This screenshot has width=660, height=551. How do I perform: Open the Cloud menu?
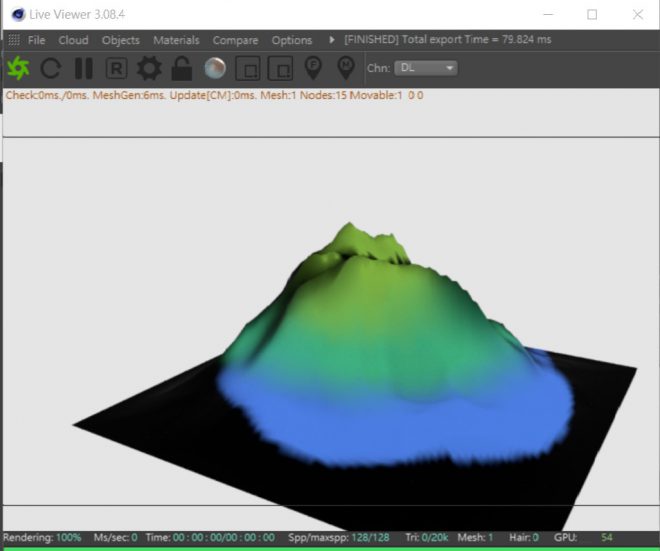point(73,40)
